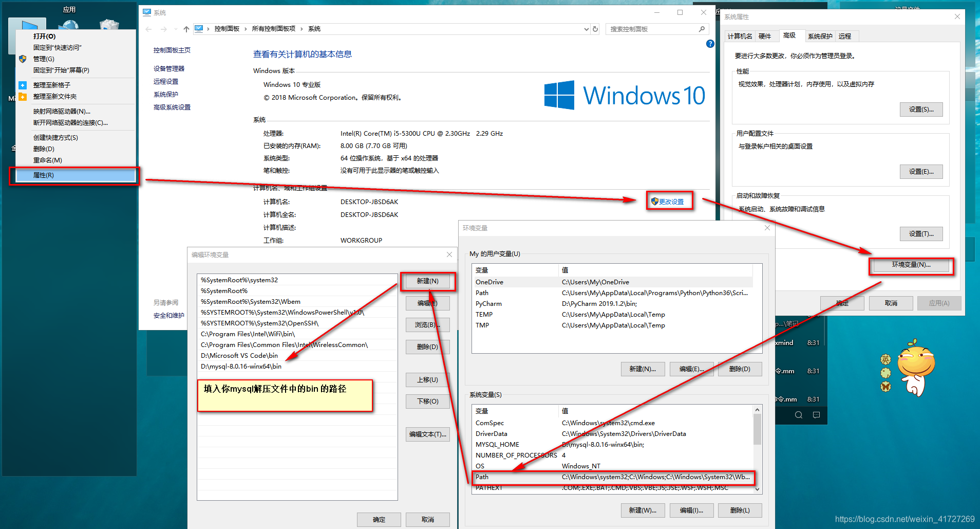Click the up-level arrow in System window

pyautogui.click(x=186, y=29)
